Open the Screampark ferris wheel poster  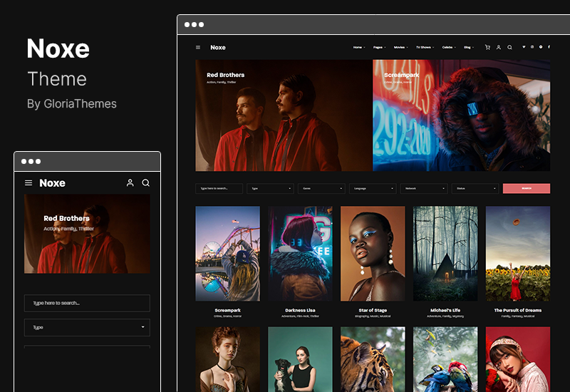[227, 254]
